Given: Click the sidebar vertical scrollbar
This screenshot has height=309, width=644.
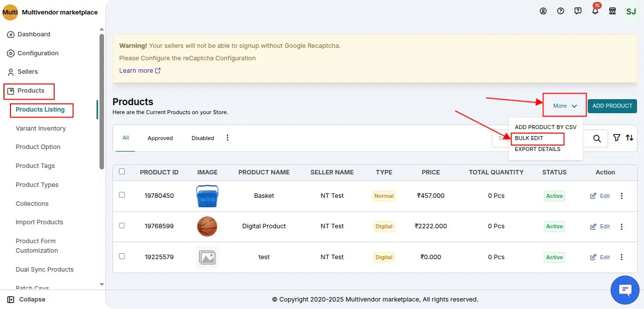Looking at the screenshot, I should coord(102,100).
